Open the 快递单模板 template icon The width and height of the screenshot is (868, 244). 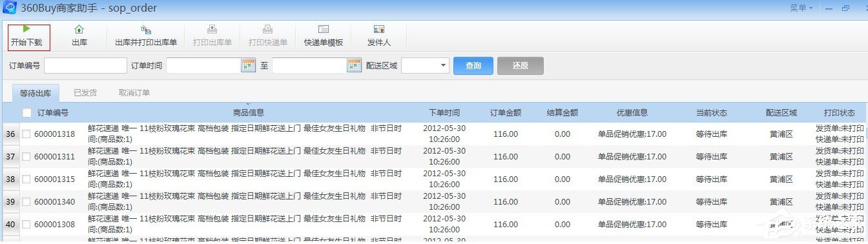pyautogui.click(x=324, y=29)
